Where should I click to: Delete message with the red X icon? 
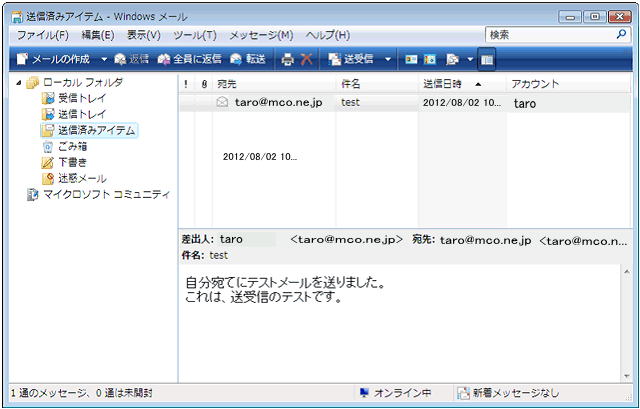click(306, 60)
